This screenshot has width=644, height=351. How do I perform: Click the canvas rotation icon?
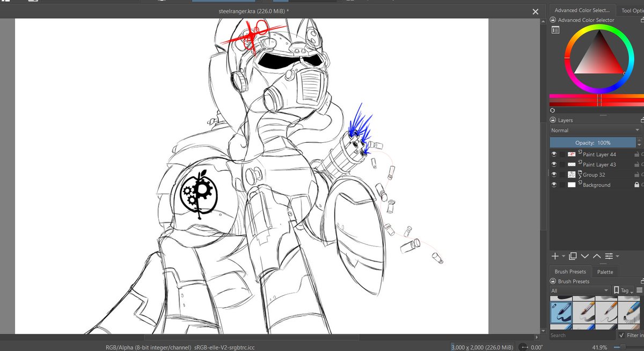pyautogui.click(x=523, y=347)
